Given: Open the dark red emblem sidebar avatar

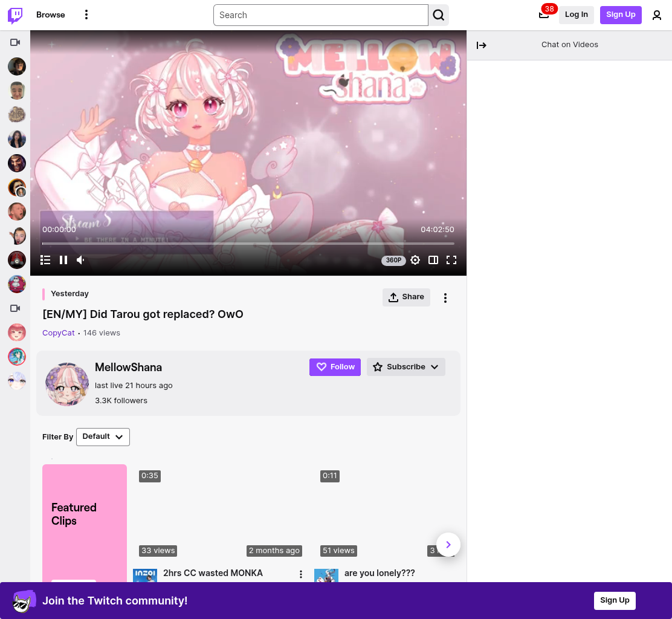Looking at the screenshot, I should coord(17,260).
